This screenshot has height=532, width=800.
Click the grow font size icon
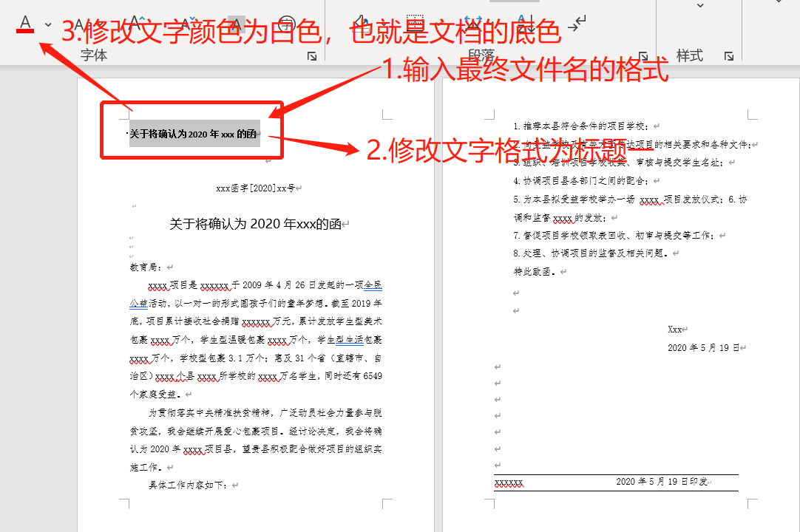coord(137,23)
